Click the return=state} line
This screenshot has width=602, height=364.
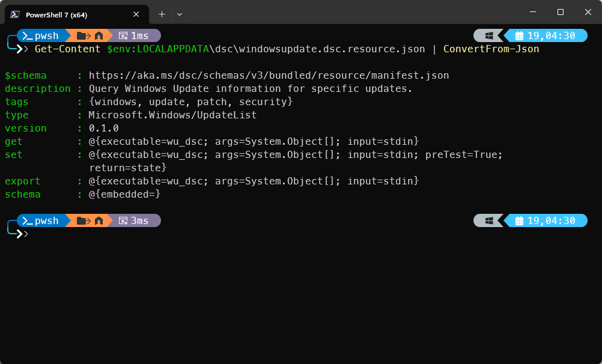tap(127, 168)
